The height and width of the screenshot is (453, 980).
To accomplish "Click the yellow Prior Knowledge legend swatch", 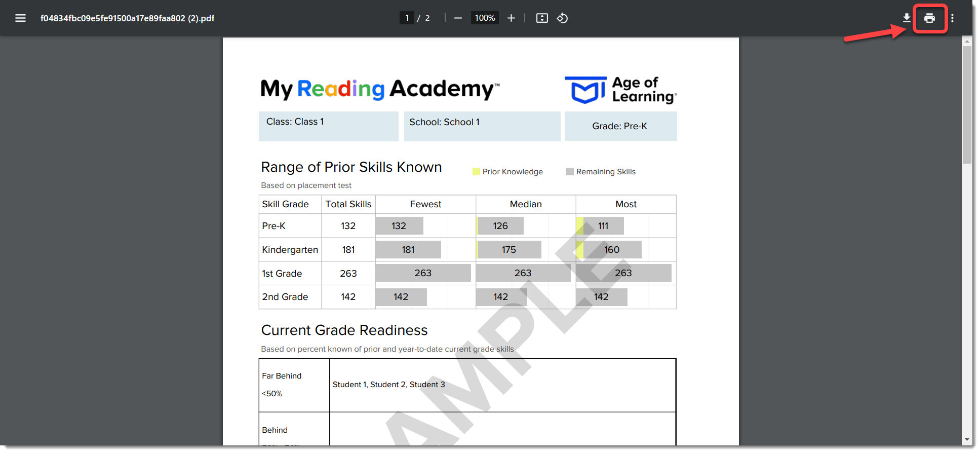I will pyautogui.click(x=476, y=172).
